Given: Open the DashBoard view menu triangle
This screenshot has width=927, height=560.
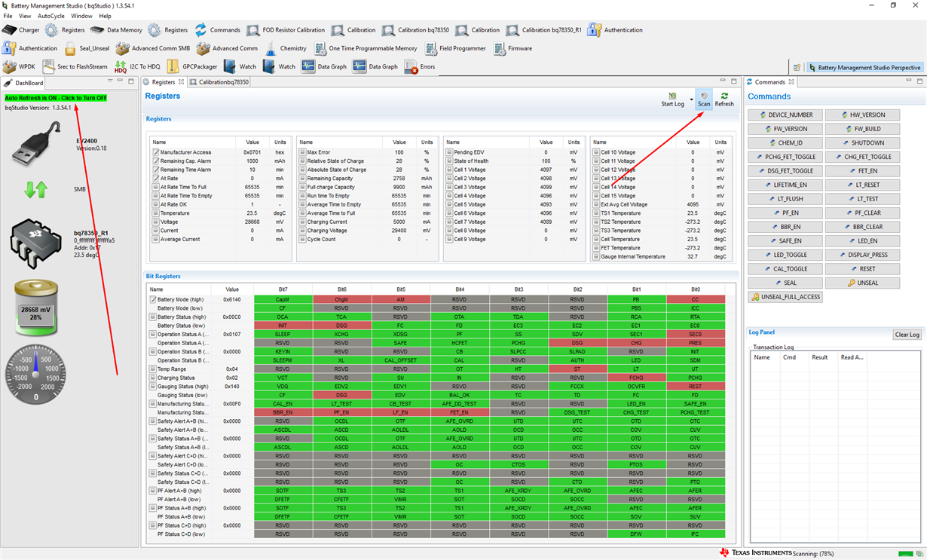Looking at the screenshot, I should [110, 81].
